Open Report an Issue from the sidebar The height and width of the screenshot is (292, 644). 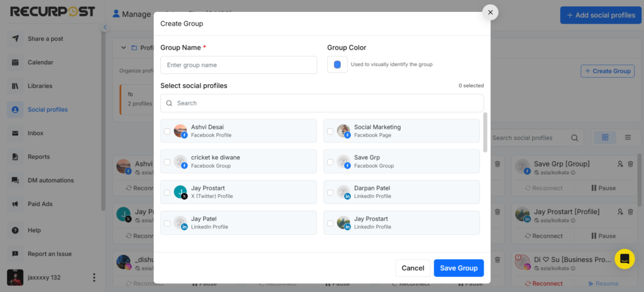click(50, 254)
